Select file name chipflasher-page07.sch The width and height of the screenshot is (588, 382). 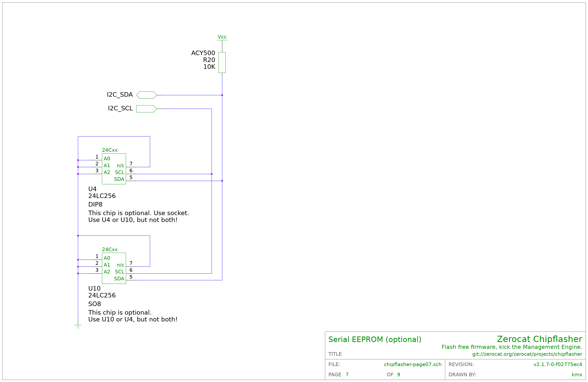click(x=413, y=364)
